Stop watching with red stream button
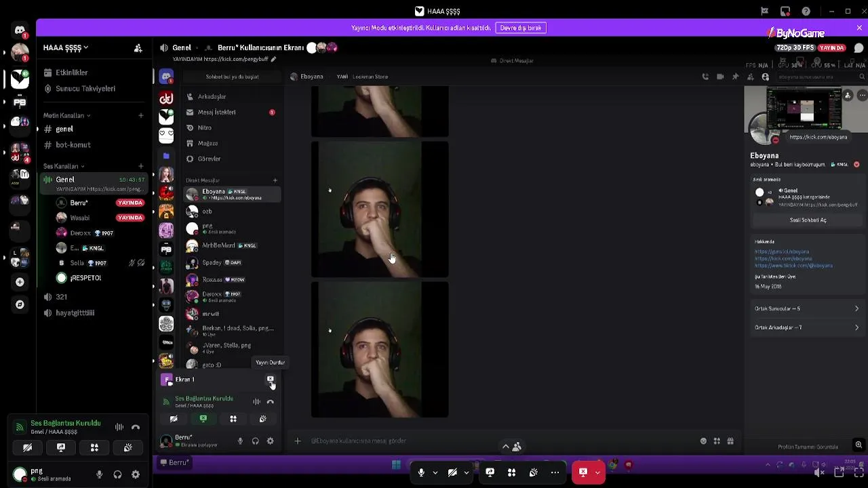This screenshot has width=868, height=488. tap(583, 472)
